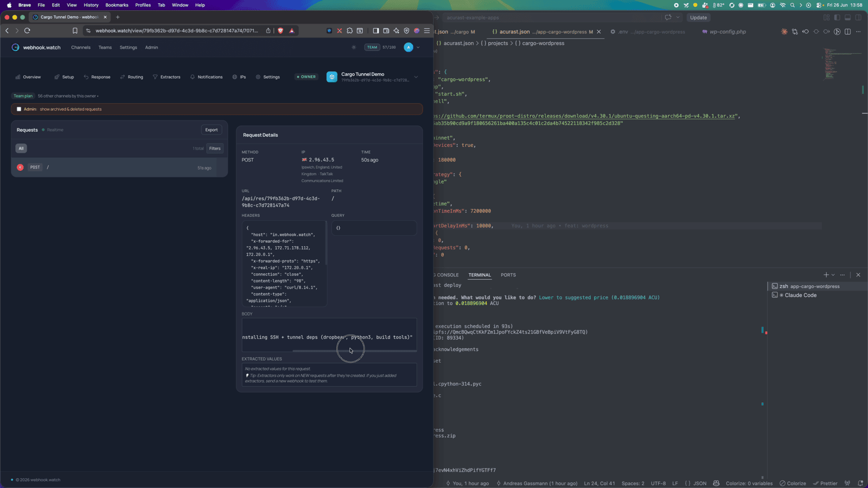
Task: Select the POST / request row
Action: point(119,168)
